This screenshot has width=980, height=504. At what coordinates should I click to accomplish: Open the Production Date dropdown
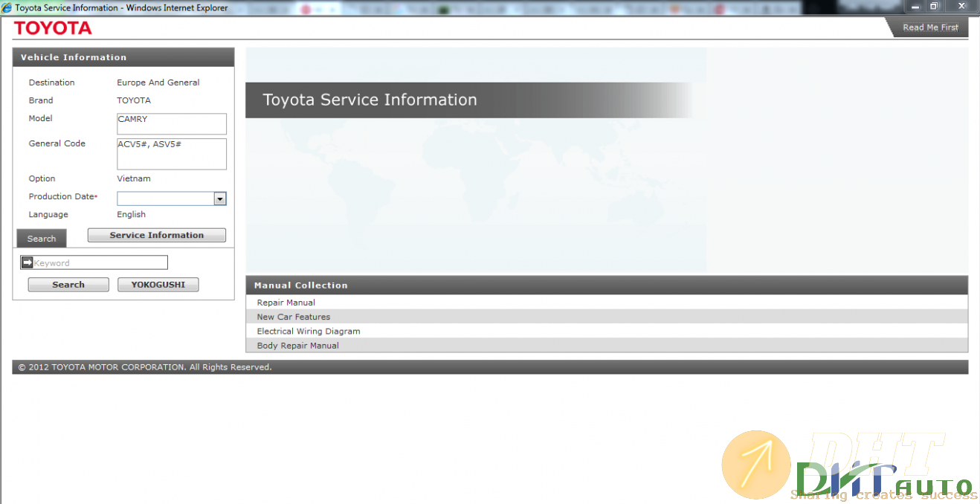[x=219, y=198]
